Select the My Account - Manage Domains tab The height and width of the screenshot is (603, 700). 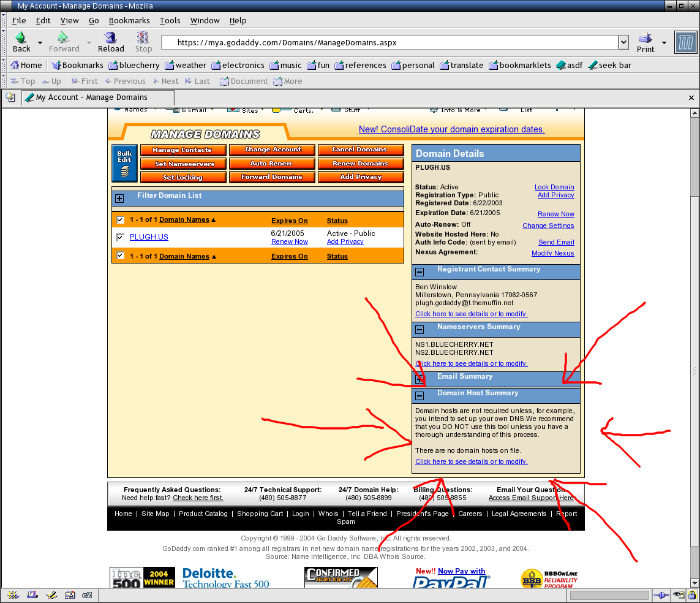98,97
